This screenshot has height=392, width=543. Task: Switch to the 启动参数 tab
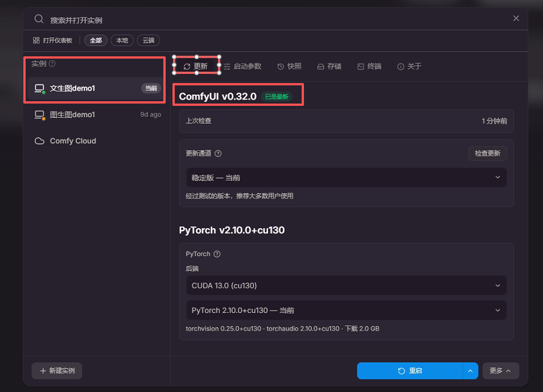coord(242,66)
